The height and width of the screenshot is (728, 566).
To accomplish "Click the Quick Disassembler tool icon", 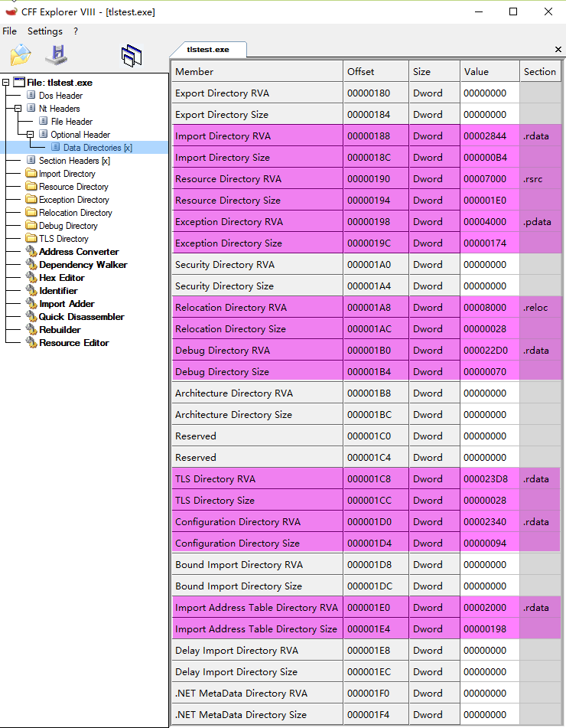I will [x=31, y=316].
